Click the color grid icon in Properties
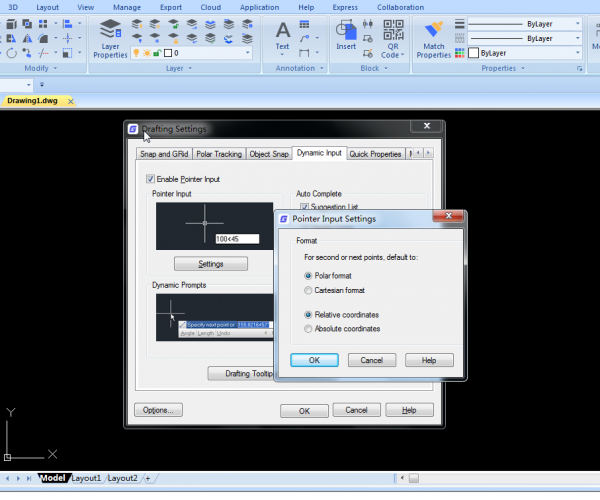This screenshot has height=500, width=600. click(x=460, y=53)
